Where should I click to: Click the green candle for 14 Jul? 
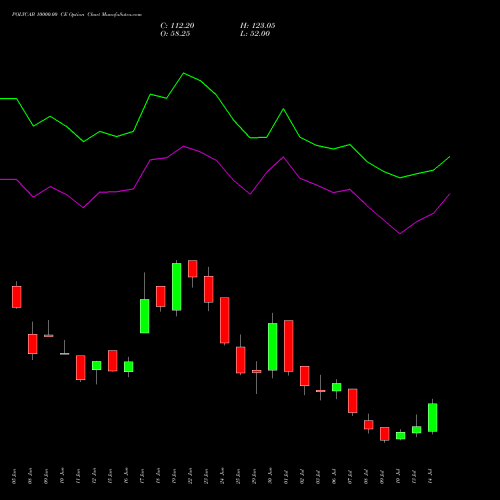433,418
